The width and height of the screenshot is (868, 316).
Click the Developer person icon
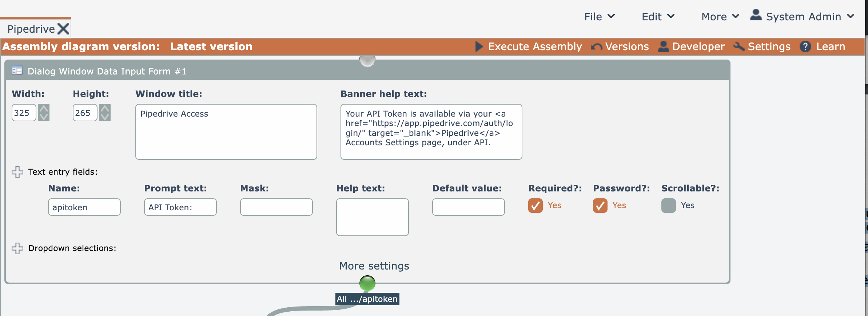click(x=664, y=46)
